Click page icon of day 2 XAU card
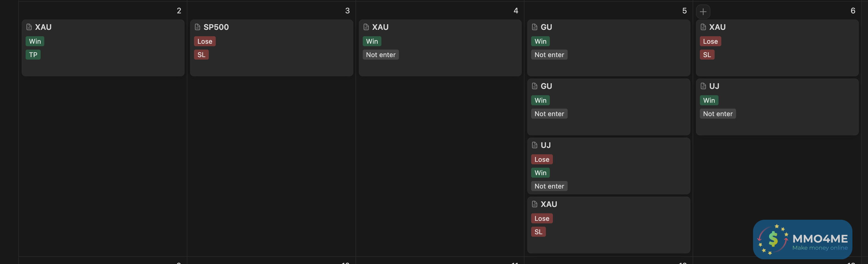The height and width of the screenshot is (264, 868). (29, 27)
